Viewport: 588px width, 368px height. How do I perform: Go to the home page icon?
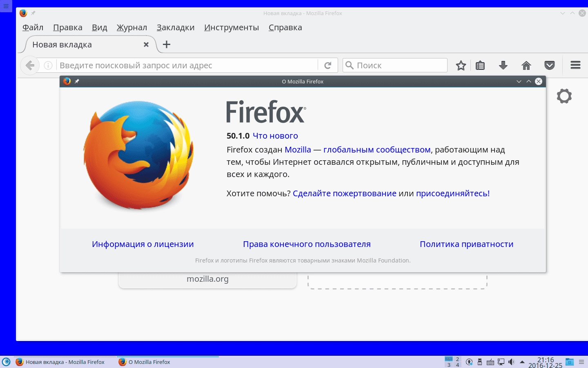pyautogui.click(x=526, y=65)
